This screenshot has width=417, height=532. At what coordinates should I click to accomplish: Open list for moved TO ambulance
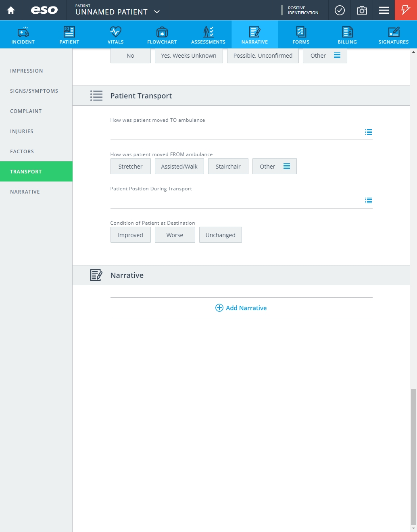point(369,132)
